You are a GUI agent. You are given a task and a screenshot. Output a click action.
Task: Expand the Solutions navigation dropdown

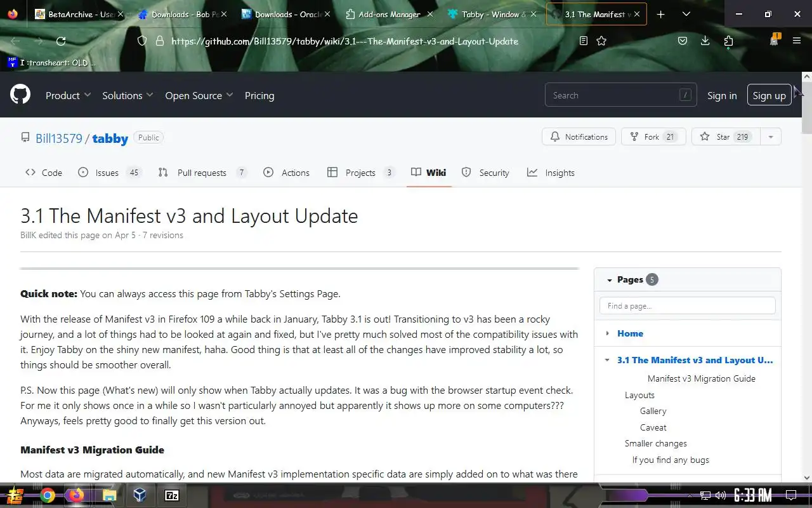click(128, 95)
